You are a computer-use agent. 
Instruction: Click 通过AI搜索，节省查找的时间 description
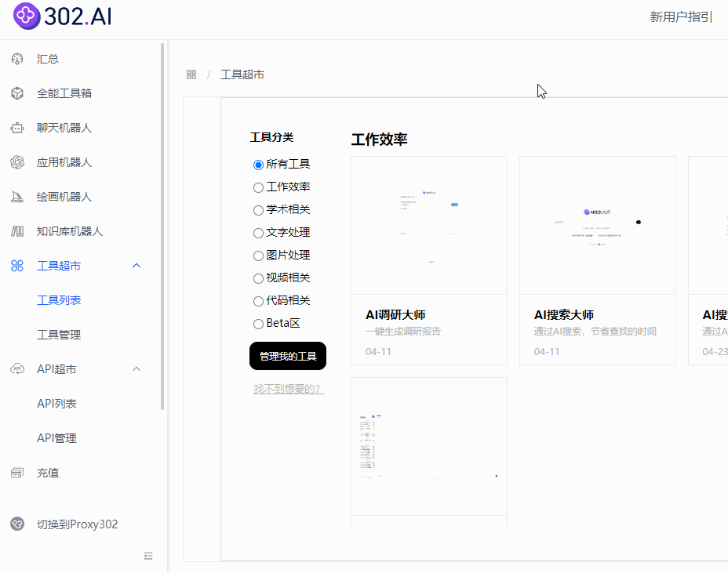pyautogui.click(x=595, y=332)
